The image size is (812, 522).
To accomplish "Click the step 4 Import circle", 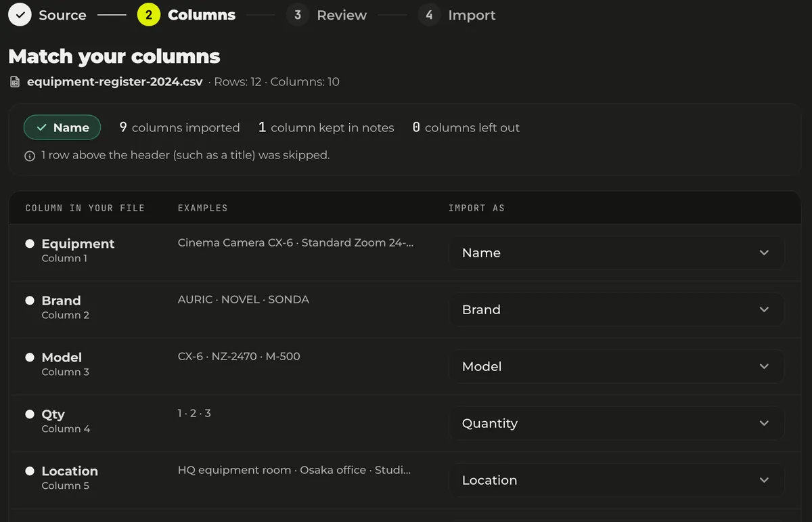I will point(429,15).
